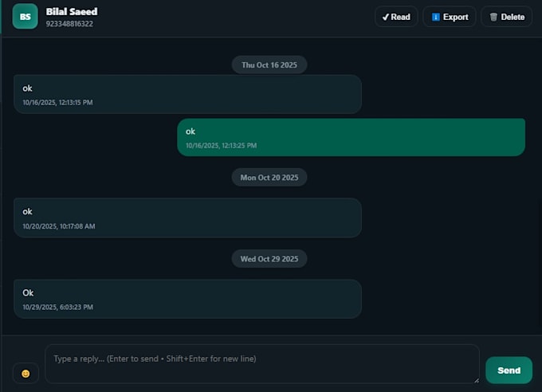Viewport: 542px width, 392px height.
Task: Select the 'Ok' message from 6:03:23 PM
Action: pyautogui.click(x=187, y=299)
